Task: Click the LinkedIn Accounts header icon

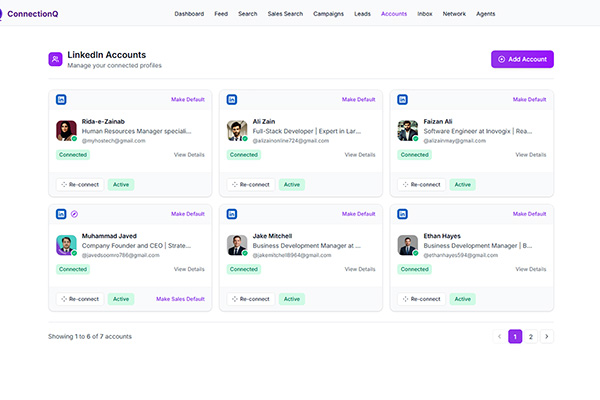Action: pyautogui.click(x=55, y=59)
